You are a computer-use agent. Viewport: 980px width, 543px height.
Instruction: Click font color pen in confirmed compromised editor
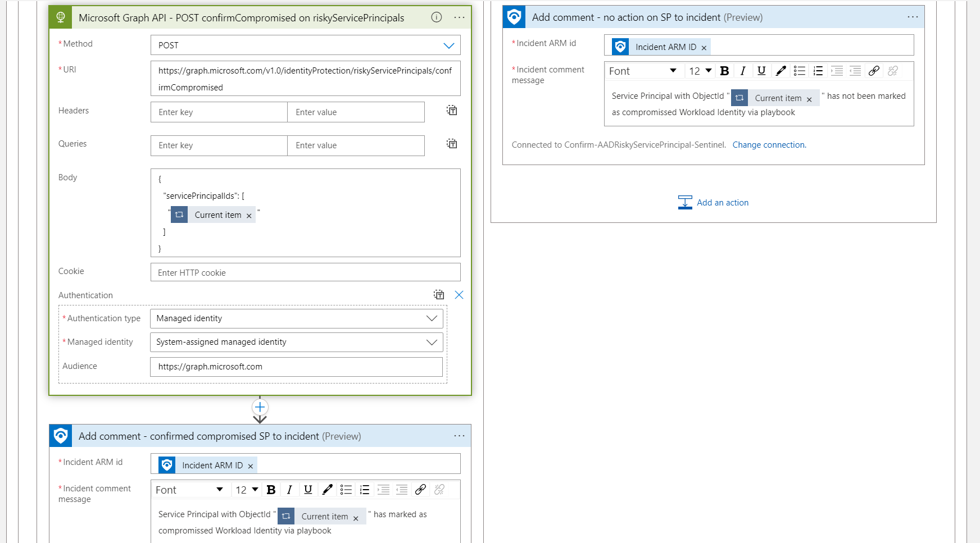click(x=327, y=490)
